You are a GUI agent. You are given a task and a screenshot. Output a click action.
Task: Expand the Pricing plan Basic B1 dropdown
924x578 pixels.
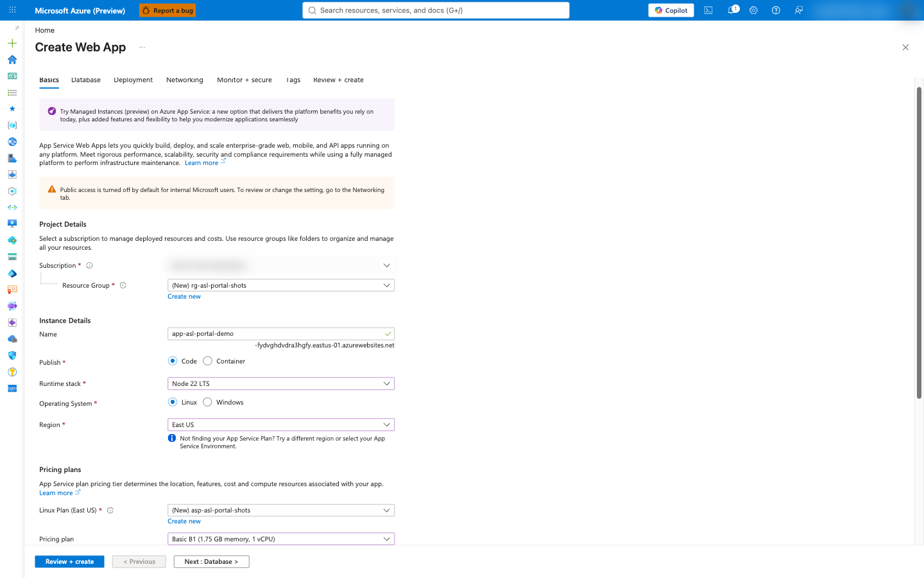[x=281, y=539]
